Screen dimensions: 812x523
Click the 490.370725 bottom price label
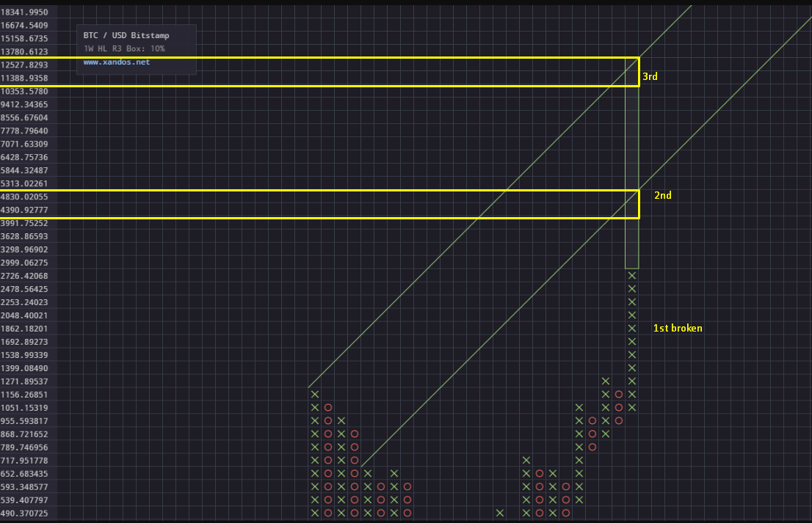tap(24, 513)
